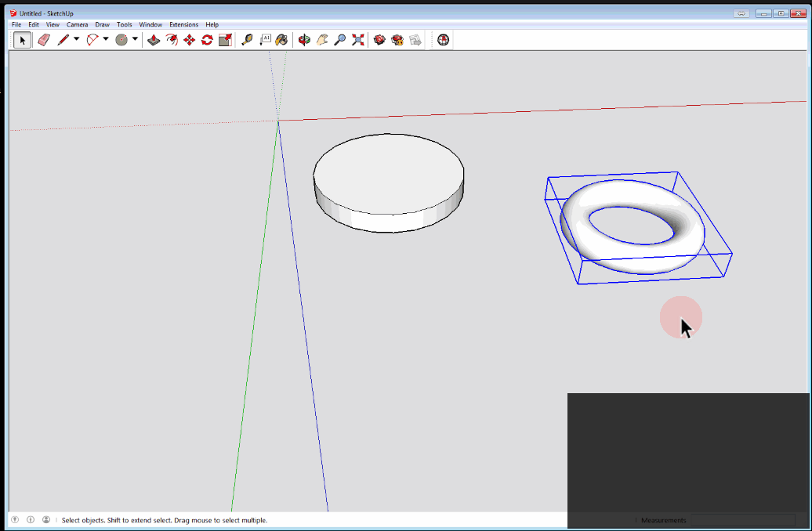Open the Extensions menu
The height and width of the screenshot is (531, 812).
184,25
